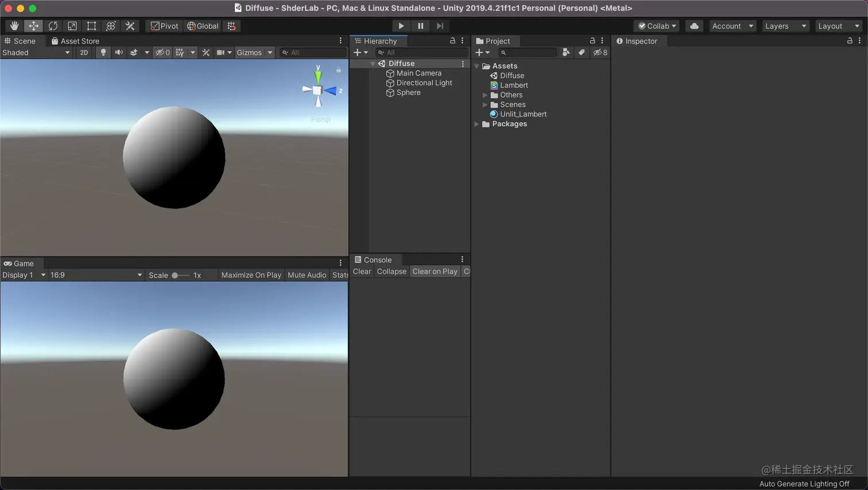The width and height of the screenshot is (868, 490).
Task: Open the Collab dropdown
Action: pyautogui.click(x=657, y=26)
